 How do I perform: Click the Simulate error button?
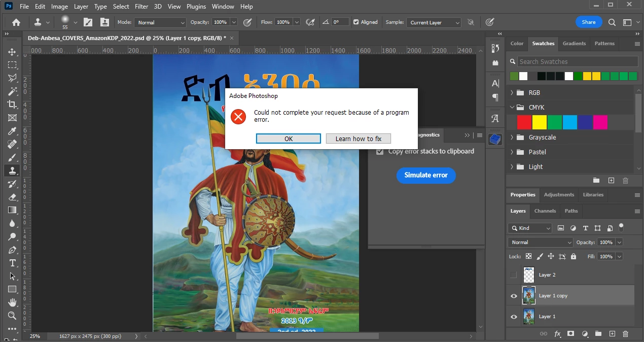[x=426, y=175]
